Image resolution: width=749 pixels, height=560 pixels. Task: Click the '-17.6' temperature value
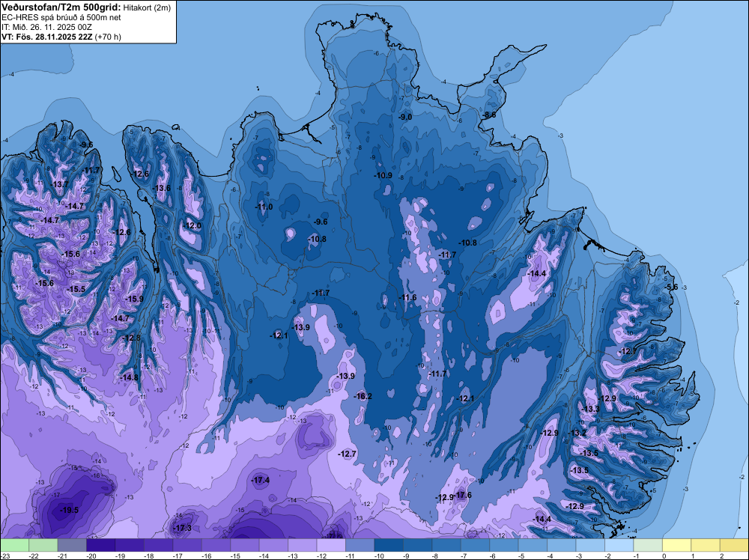462,495
